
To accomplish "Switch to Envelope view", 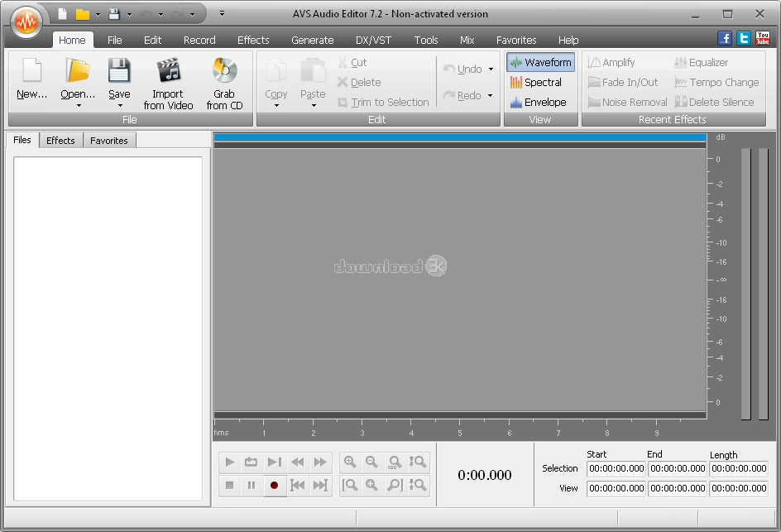I will [x=539, y=102].
